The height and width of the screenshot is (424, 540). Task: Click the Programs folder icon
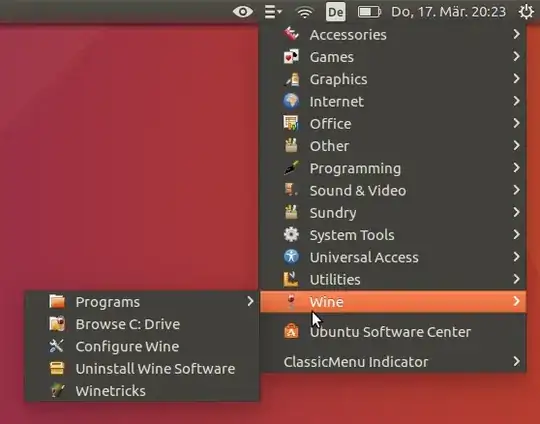[x=57, y=301]
